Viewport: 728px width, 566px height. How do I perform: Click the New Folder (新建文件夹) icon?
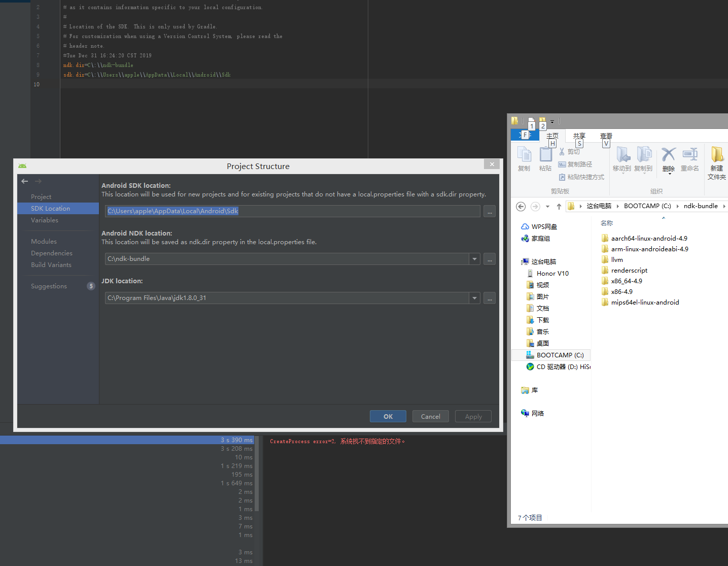pos(717,160)
